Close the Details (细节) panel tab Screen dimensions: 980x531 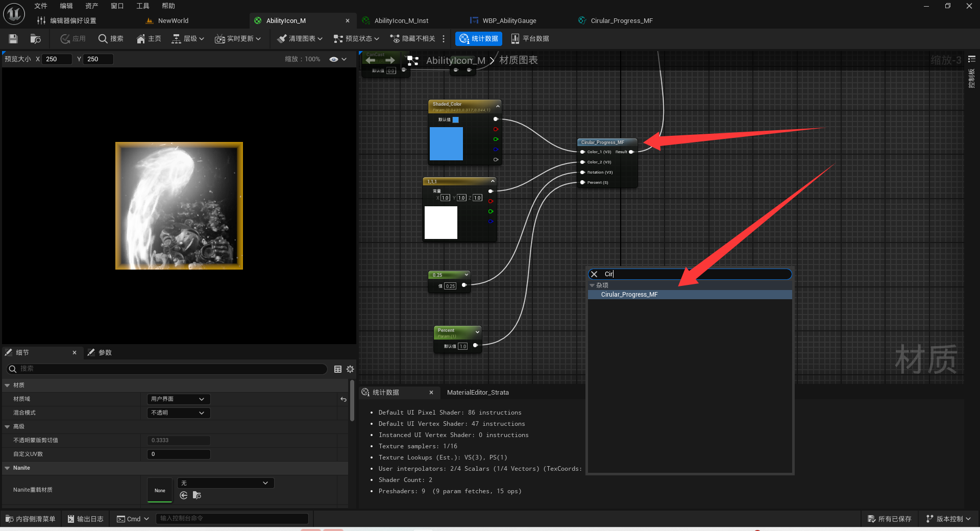75,353
